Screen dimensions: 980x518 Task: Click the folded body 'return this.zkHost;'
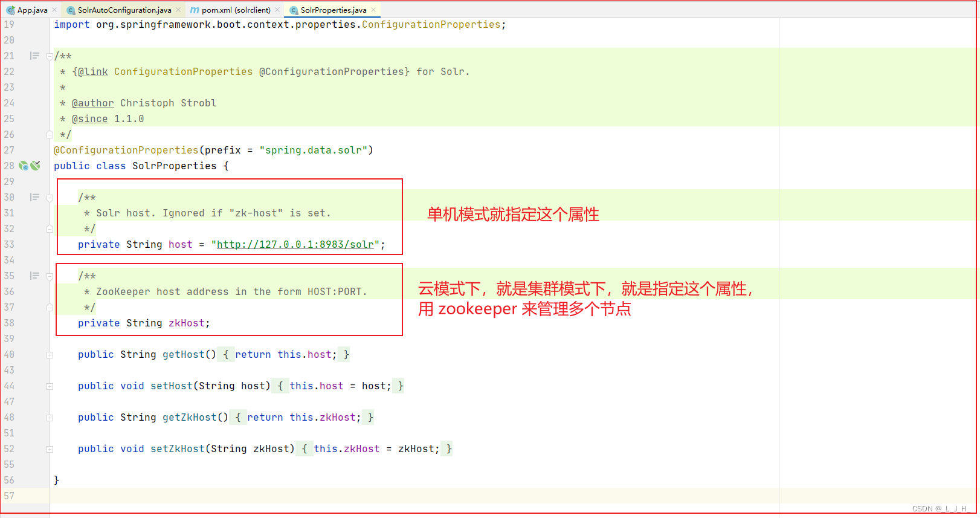(x=304, y=417)
